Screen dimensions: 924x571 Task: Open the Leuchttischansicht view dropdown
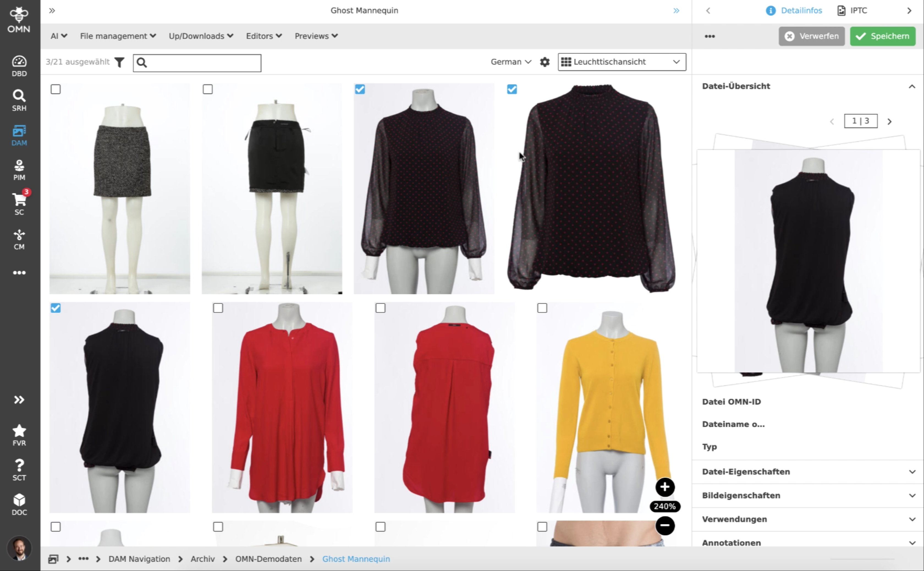(x=622, y=62)
